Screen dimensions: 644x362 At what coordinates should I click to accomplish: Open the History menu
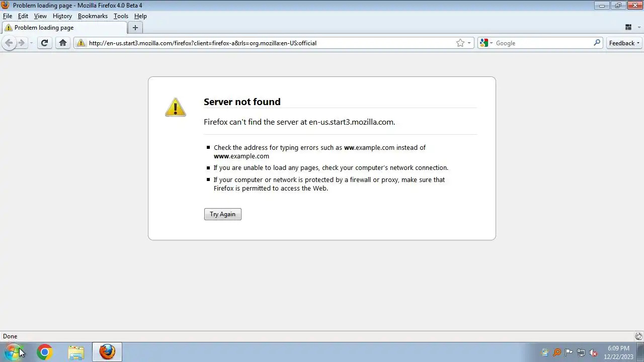click(x=62, y=16)
